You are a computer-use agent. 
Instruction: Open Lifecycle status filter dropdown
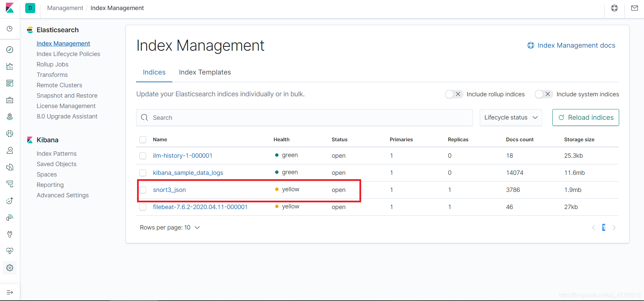[511, 117]
